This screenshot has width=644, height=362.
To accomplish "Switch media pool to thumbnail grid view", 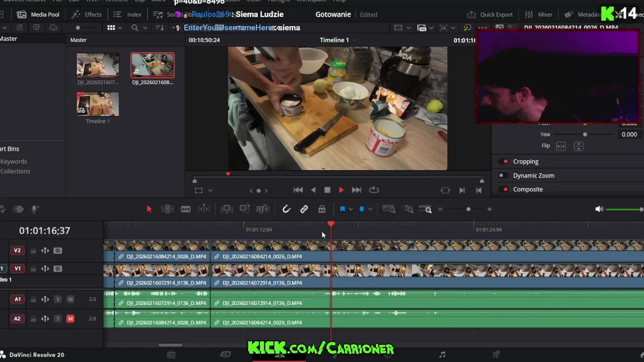I will (111, 28).
